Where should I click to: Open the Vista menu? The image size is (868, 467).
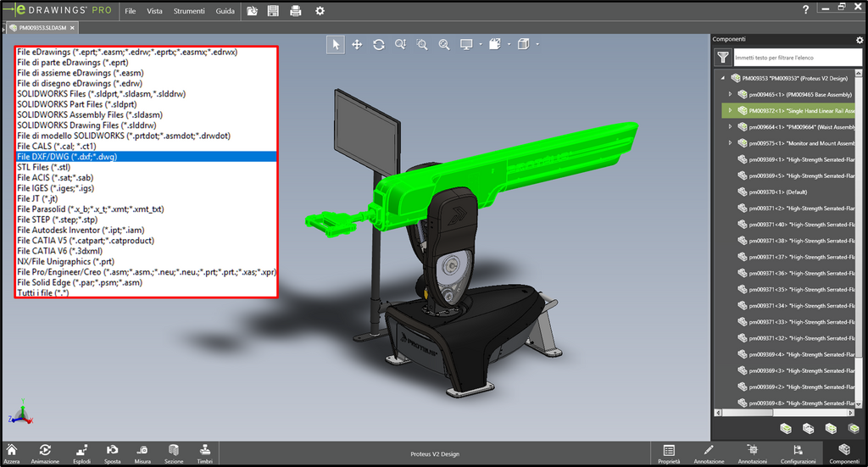pos(154,11)
